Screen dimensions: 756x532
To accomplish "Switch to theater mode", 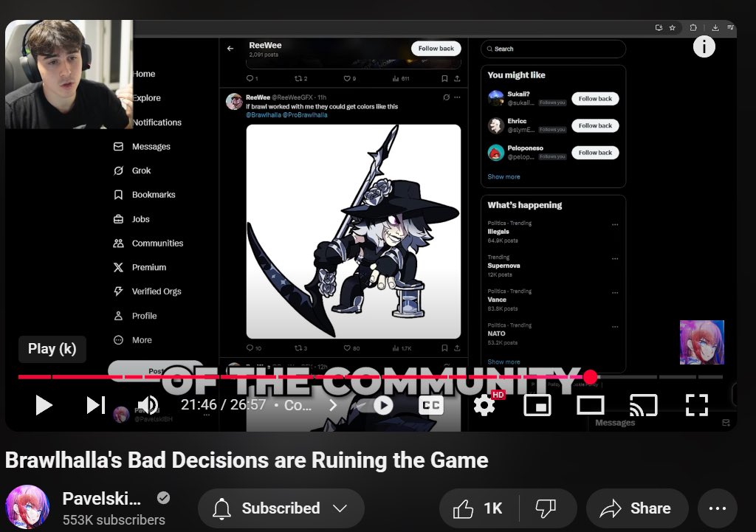I will point(590,405).
